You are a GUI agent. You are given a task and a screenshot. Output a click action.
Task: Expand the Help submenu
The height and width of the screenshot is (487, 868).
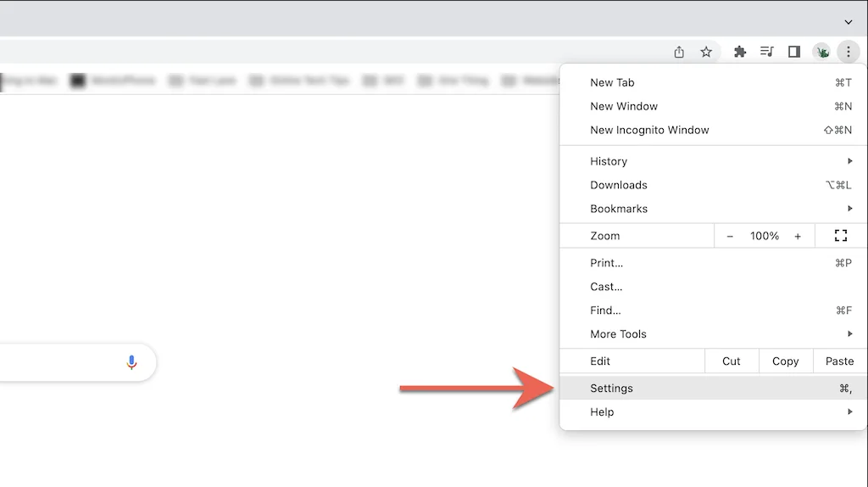click(x=713, y=412)
